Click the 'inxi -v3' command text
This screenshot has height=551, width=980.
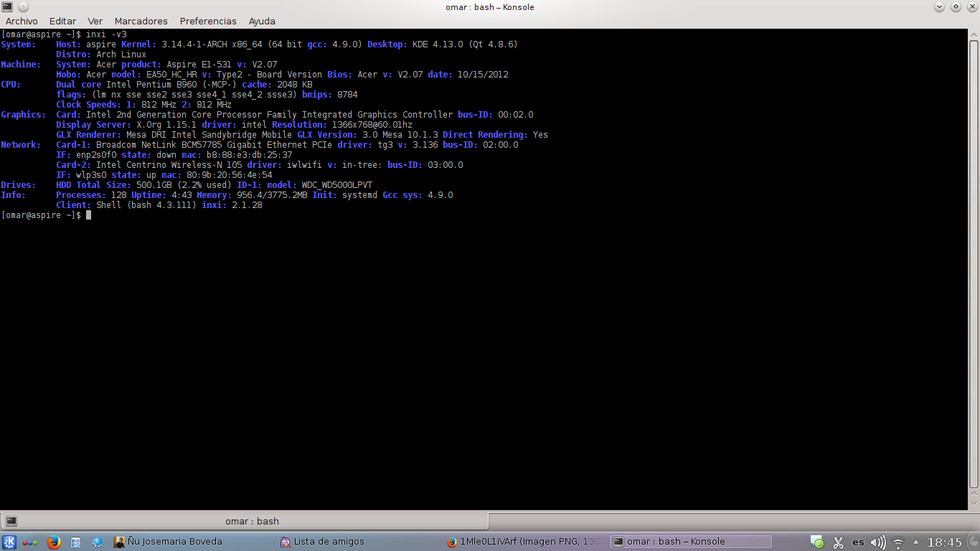click(106, 34)
